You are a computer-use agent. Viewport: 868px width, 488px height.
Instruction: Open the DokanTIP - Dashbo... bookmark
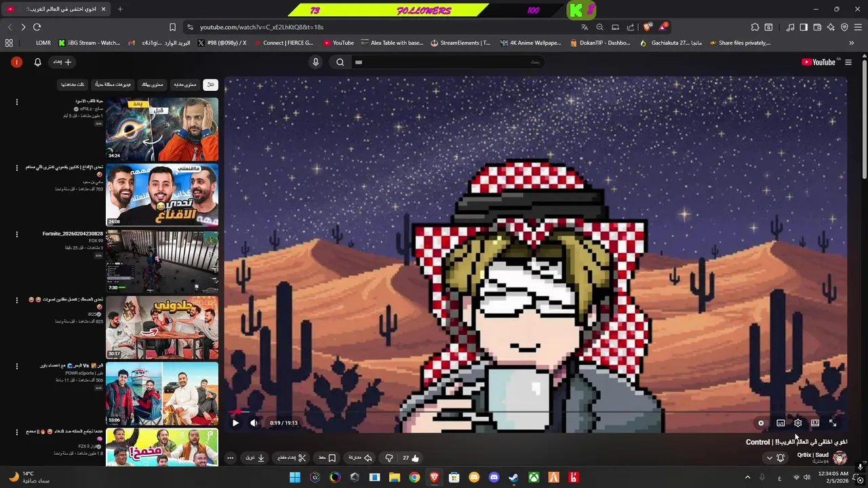click(x=600, y=43)
